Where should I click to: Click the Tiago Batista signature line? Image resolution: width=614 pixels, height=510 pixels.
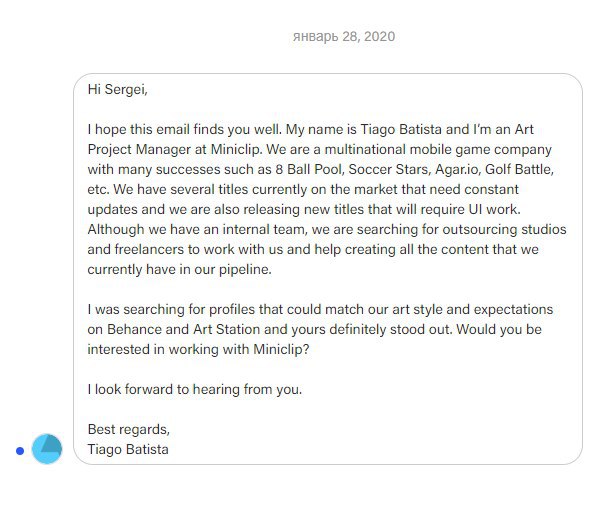[128, 449]
